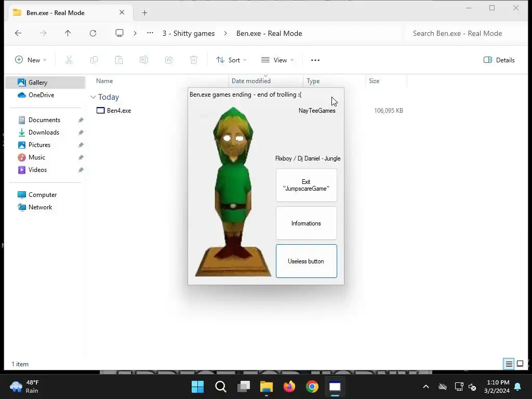The image size is (532, 399).
Task: Open the notification bell
Action: [518, 387]
